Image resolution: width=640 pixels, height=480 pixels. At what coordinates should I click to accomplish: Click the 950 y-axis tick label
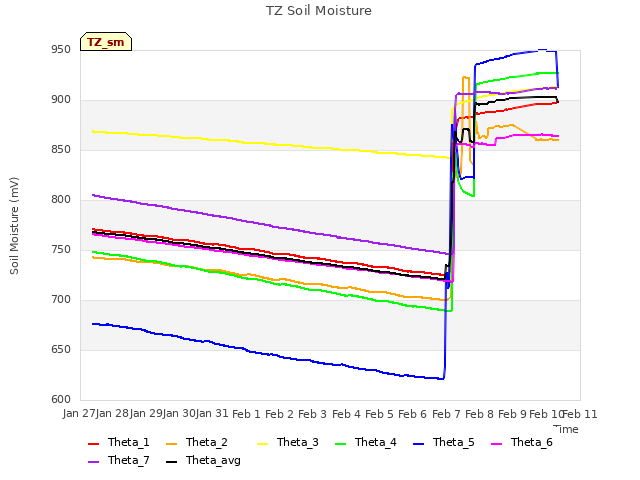(61, 50)
